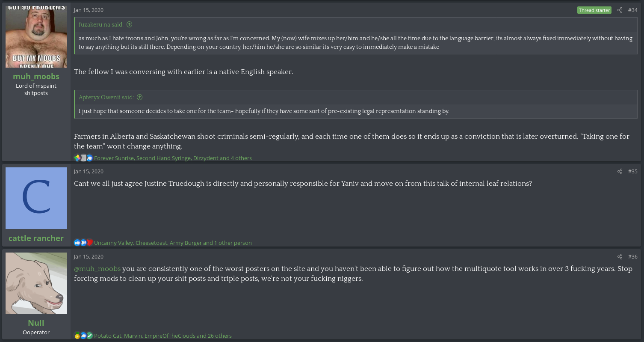Click reaction icons under post #35
The height and width of the screenshot is (342, 644).
[x=83, y=243]
